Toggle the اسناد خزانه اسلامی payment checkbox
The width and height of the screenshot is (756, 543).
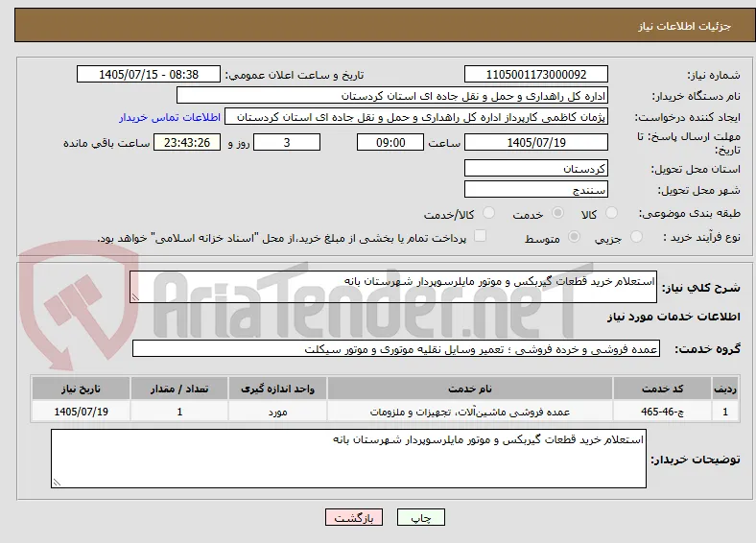coord(480,236)
